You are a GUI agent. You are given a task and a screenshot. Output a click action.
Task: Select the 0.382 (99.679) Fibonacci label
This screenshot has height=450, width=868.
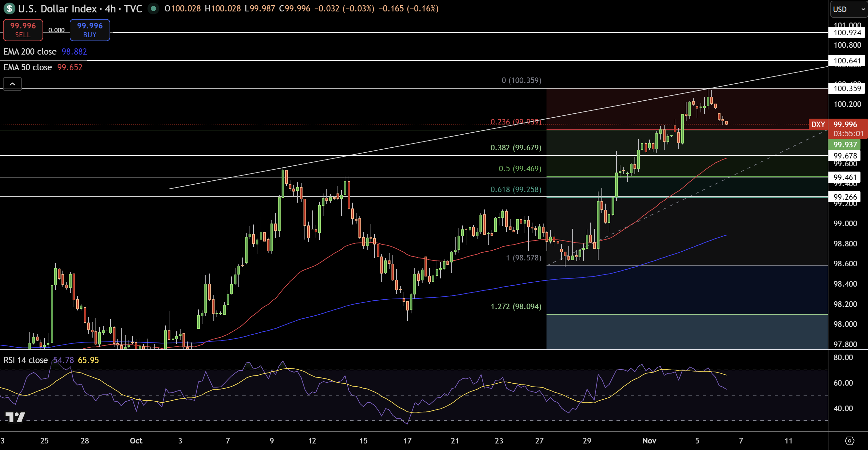point(516,147)
